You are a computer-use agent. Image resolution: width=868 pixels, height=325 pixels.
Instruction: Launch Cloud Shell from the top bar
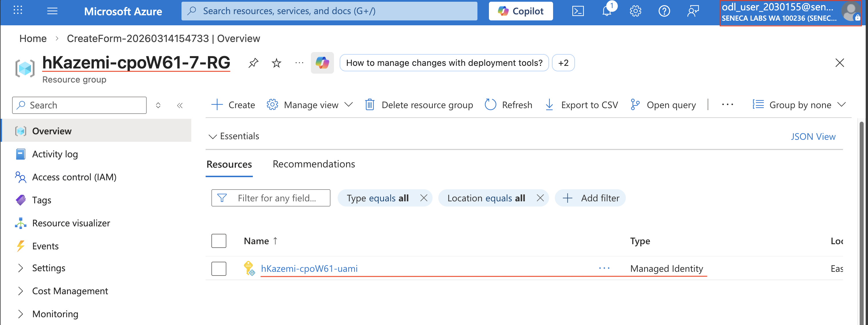578,11
